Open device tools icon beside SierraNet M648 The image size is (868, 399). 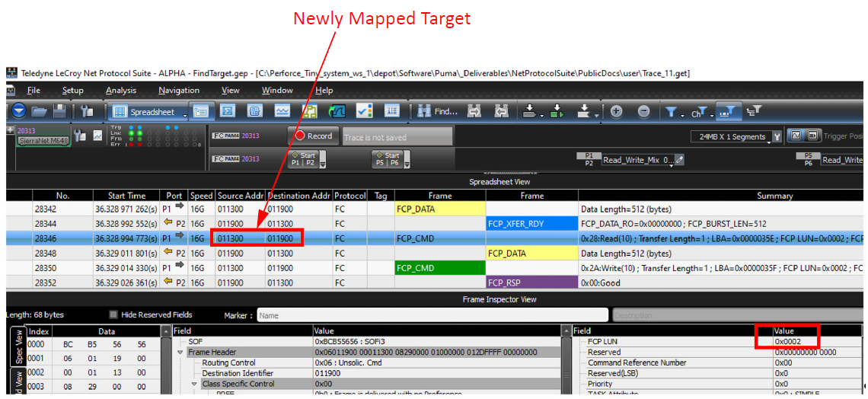click(79, 135)
